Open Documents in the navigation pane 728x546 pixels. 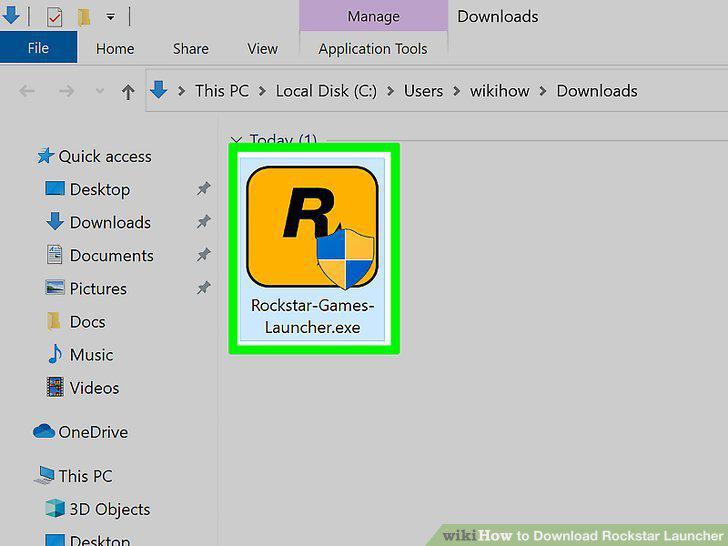[111, 255]
